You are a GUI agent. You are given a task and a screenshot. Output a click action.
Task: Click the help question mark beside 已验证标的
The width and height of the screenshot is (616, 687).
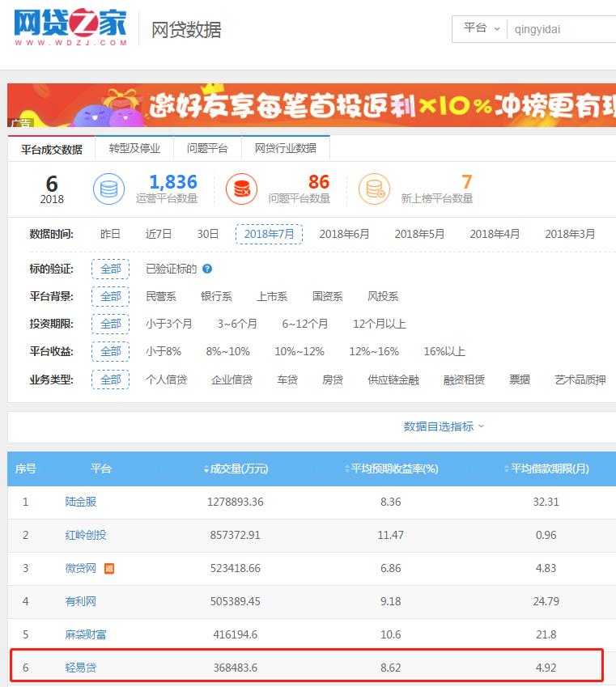(207, 269)
